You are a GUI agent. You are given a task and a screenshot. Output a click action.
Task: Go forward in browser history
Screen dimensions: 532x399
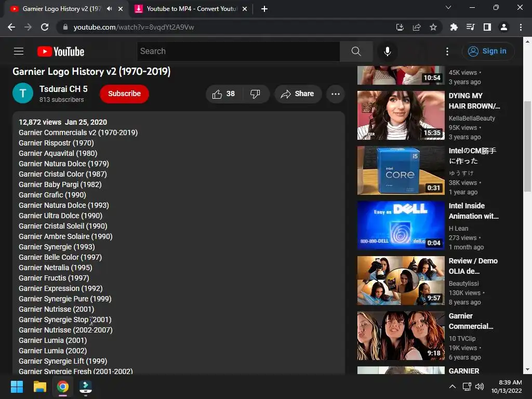(28, 27)
